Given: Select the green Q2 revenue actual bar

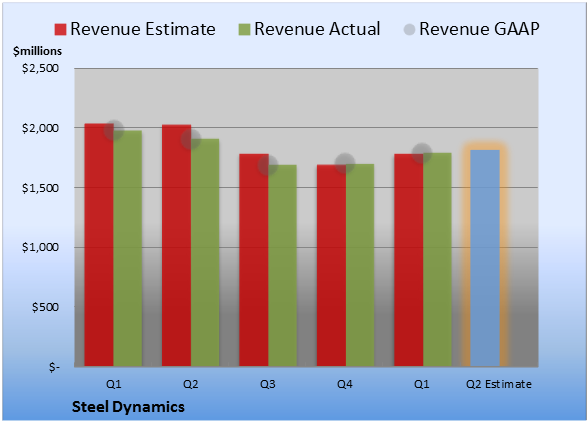Looking at the screenshot, I should 205,252.
